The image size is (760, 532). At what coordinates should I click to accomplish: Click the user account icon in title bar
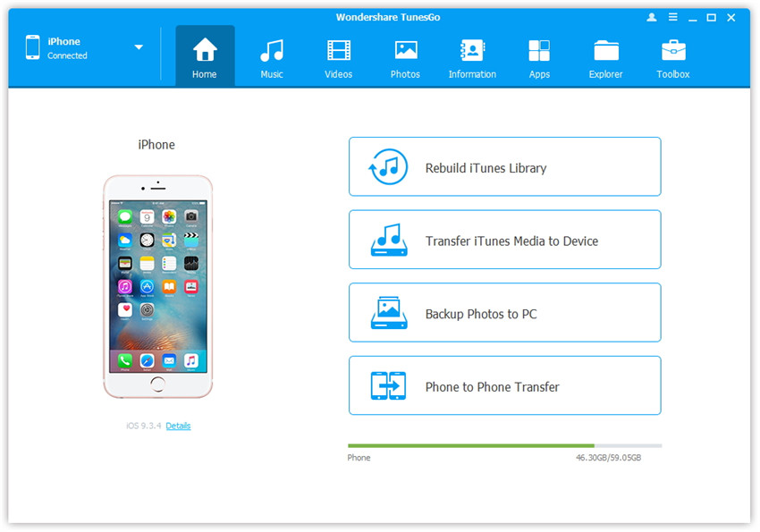(x=651, y=17)
